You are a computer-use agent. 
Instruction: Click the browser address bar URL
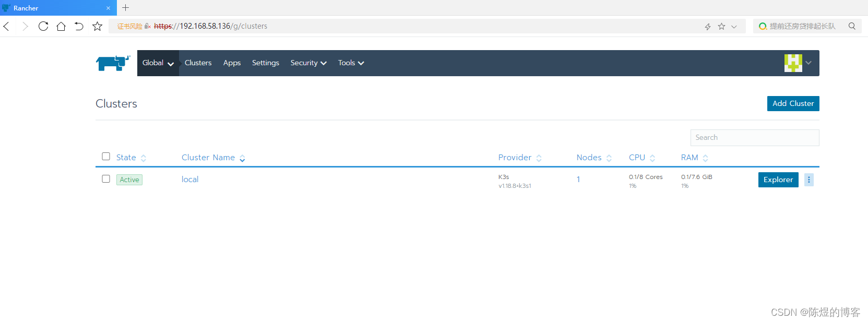click(x=211, y=26)
